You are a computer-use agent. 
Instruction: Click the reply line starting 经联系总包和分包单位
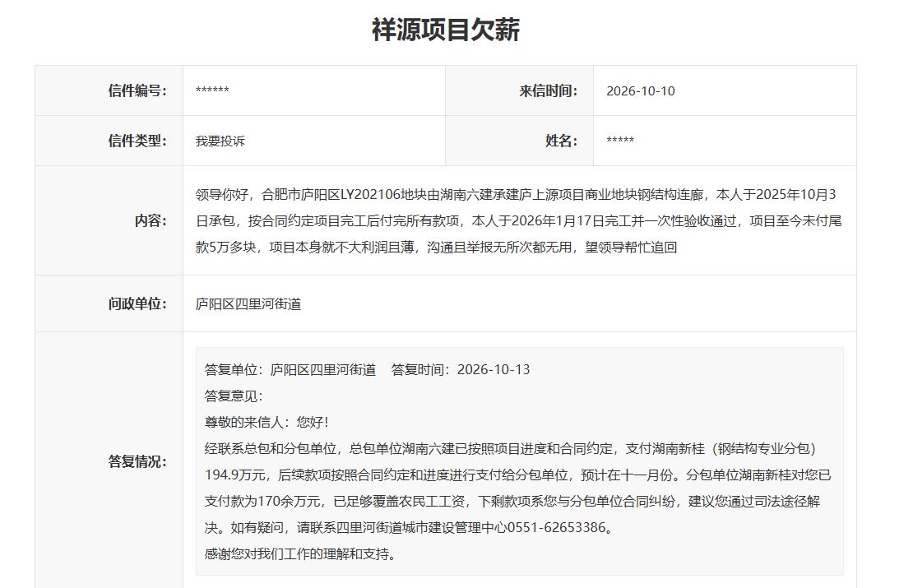[x=510, y=449]
